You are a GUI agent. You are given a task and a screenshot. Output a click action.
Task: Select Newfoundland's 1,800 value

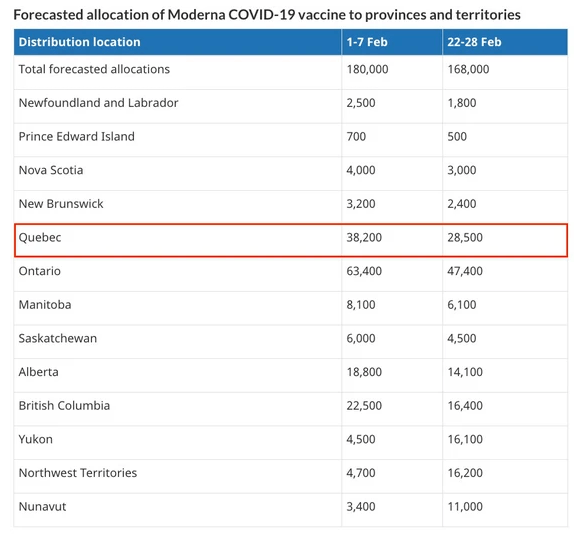[461, 103]
